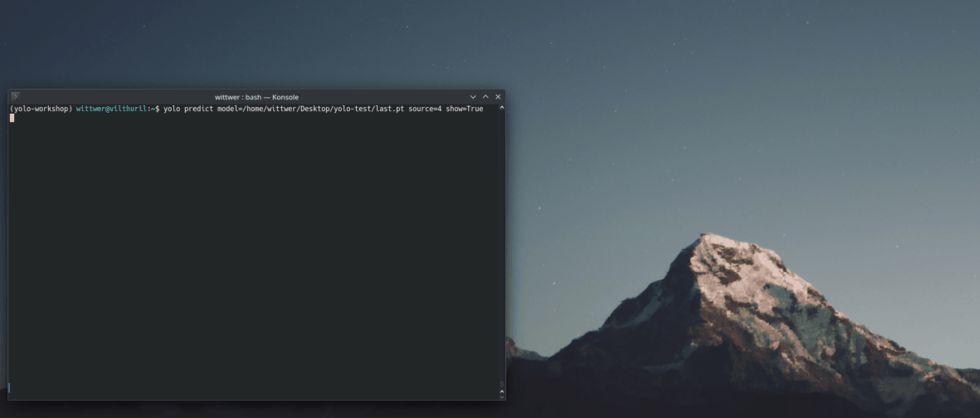Click the Konsole title bar text
This screenshot has width=980, height=418.
click(257, 97)
